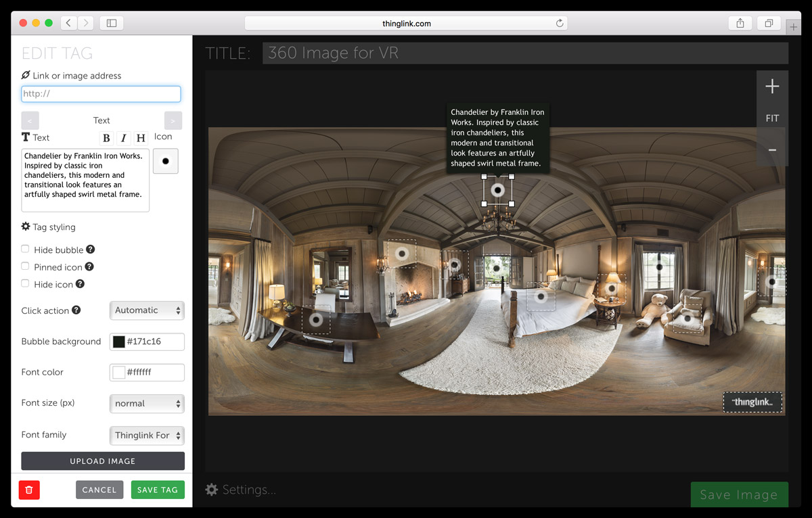Toggle the Pinned icon checkbox
This screenshot has width=812, height=518.
pyautogui.click(x=25, y=267)
